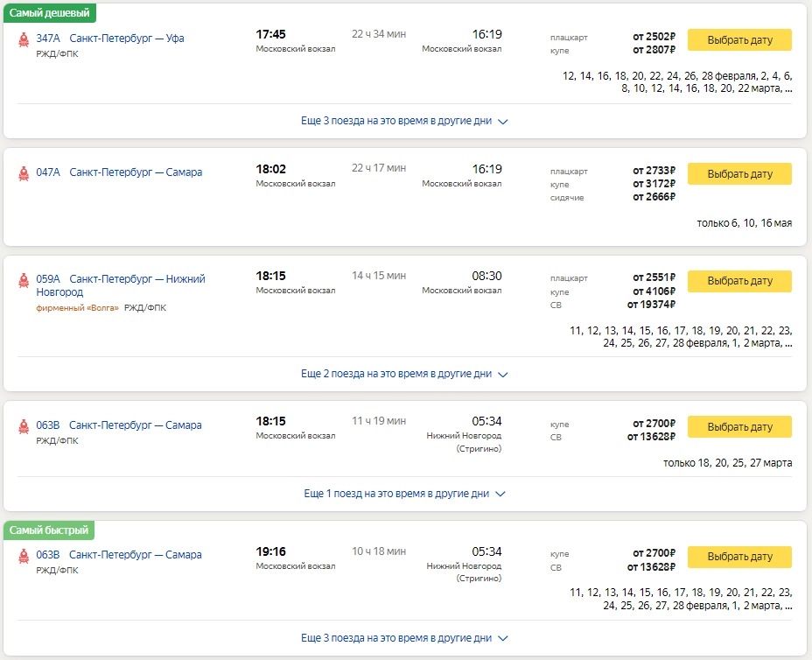812x660 pixels.
Task: Open the 347A Санкт-Петербург — Уфа link
Action: click(109, 39)
